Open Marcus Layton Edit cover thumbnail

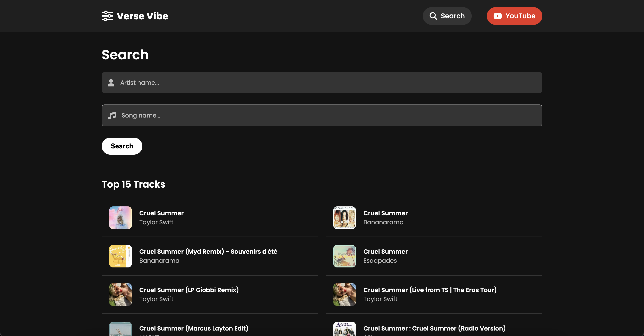121,329
